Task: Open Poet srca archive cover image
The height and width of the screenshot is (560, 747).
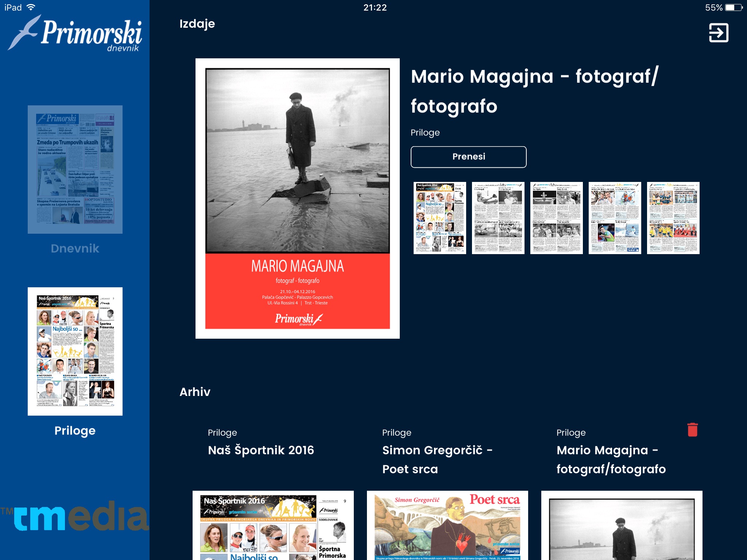Action: (448, 525)
